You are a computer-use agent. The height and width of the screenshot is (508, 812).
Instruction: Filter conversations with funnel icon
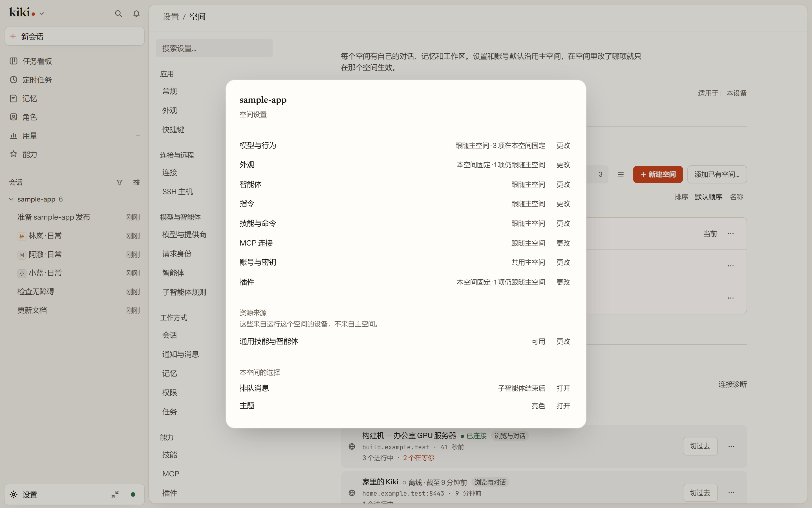(x=120, y=182)
